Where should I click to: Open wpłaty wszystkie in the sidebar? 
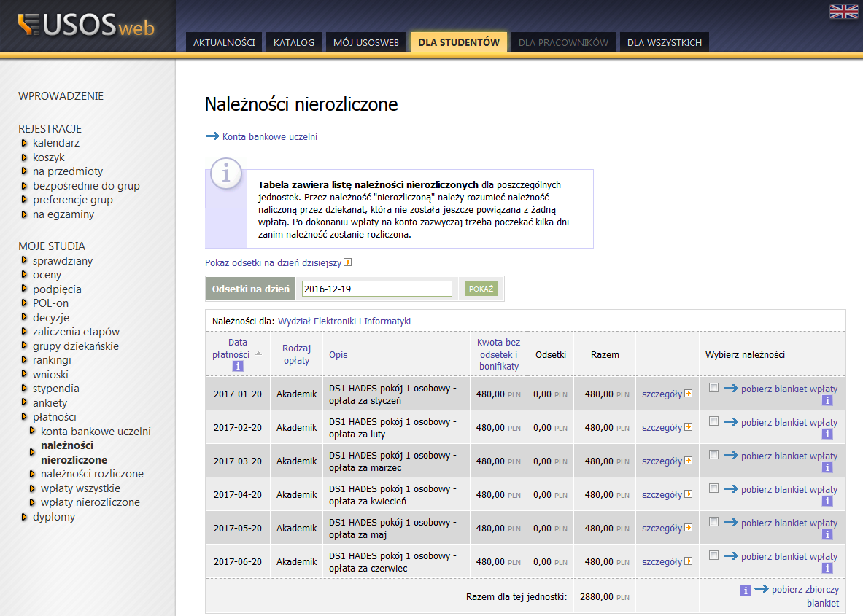pos(80,488)
